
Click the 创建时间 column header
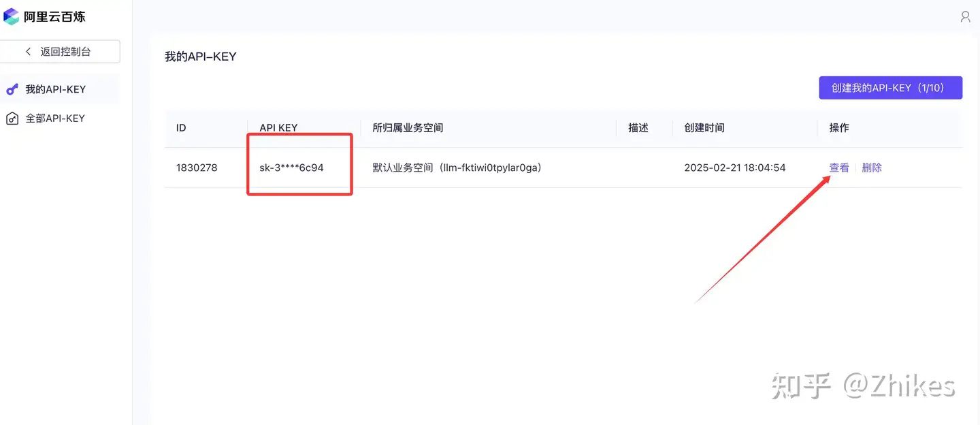[704, 128]
